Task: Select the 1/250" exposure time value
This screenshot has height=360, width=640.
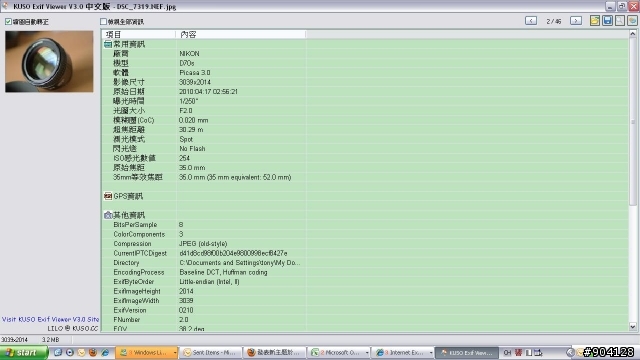Action: [189, 101]
